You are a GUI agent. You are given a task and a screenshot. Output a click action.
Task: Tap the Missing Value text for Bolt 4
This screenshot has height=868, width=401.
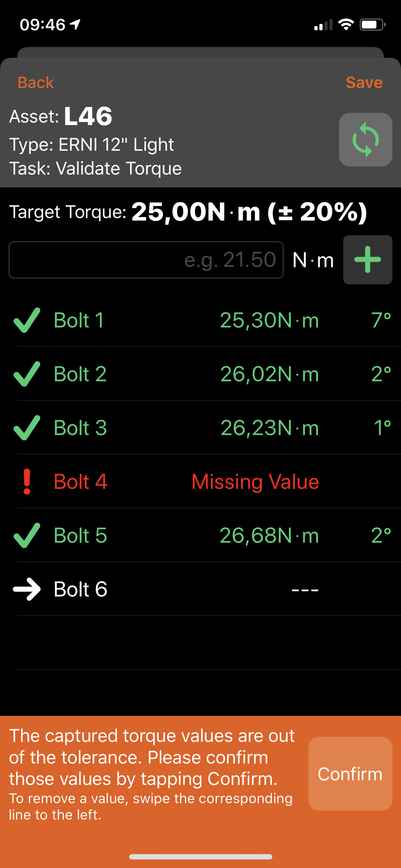point(255,481)
